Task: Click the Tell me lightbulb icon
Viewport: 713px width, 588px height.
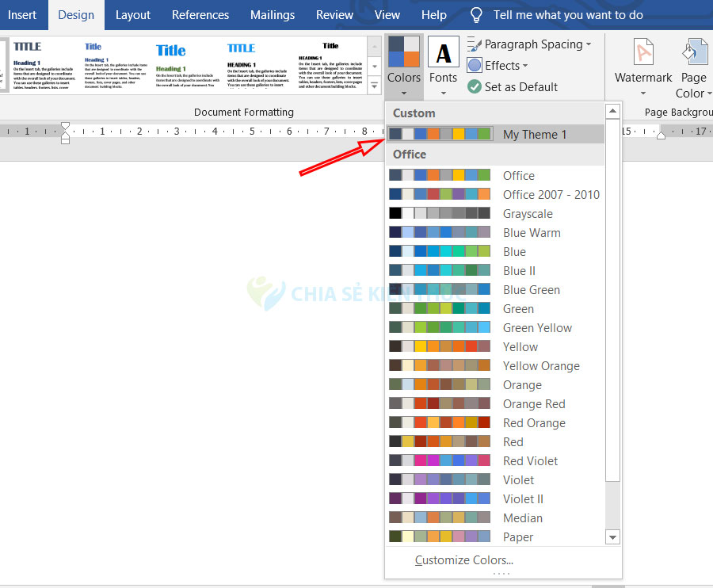Action: tap(477, 15)
